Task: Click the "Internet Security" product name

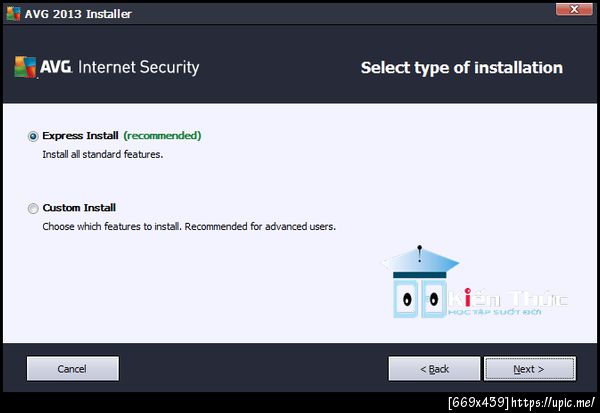Action: (x=138, y=68)
